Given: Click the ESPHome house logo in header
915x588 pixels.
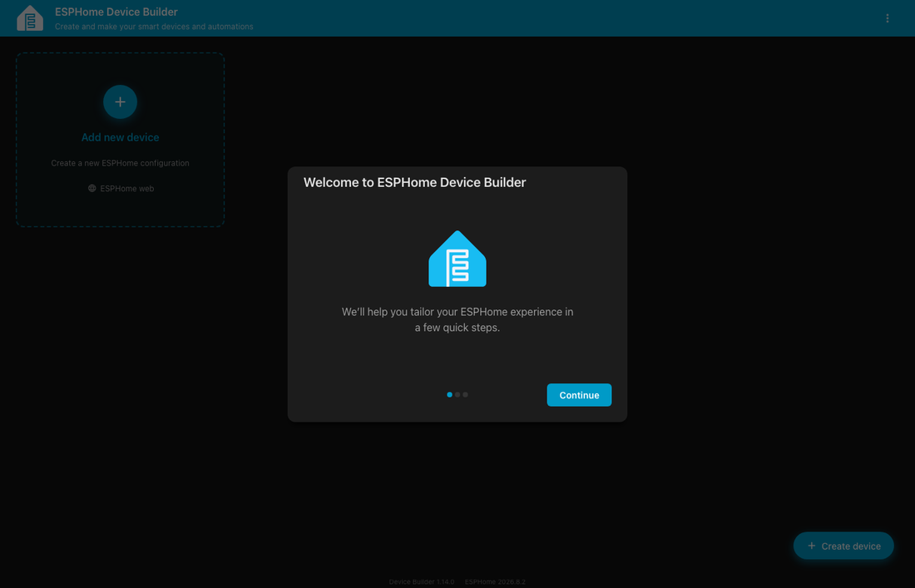Looking at the screenshot, I should [x=30, y=18].
